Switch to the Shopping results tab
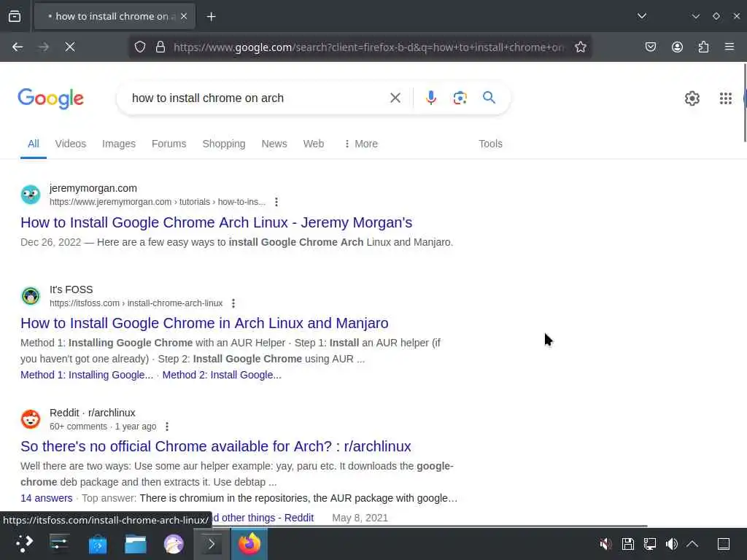This screenshot has width=747, height=560. (x=224, y=144)
